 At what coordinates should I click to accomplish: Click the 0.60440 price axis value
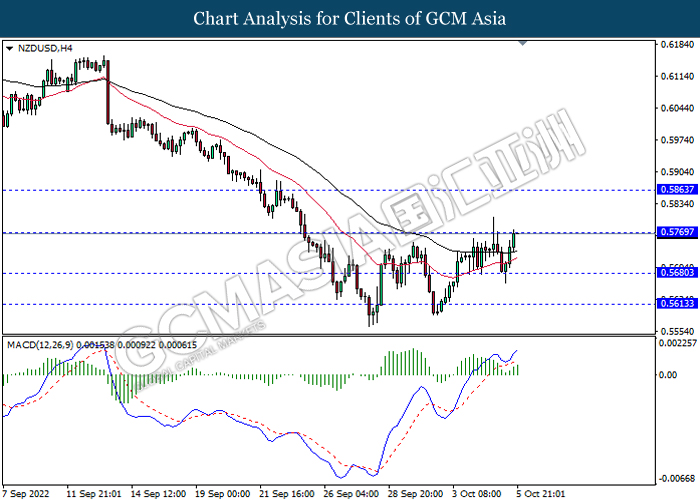677,108
